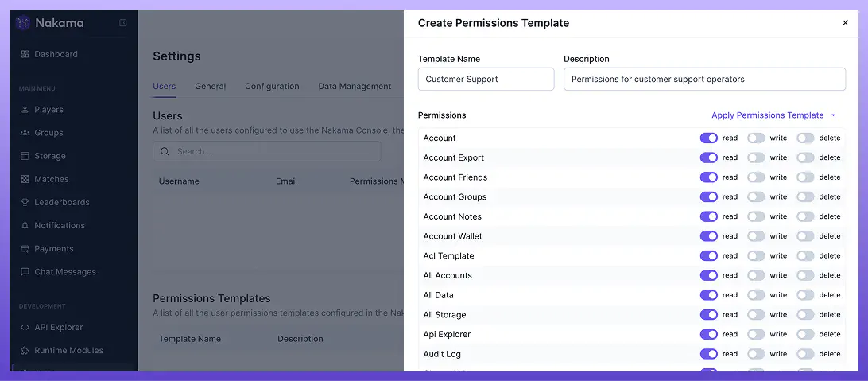Click the API Explorer code icon
This screenshot has height=381, width=868.
tap(25, 327)
